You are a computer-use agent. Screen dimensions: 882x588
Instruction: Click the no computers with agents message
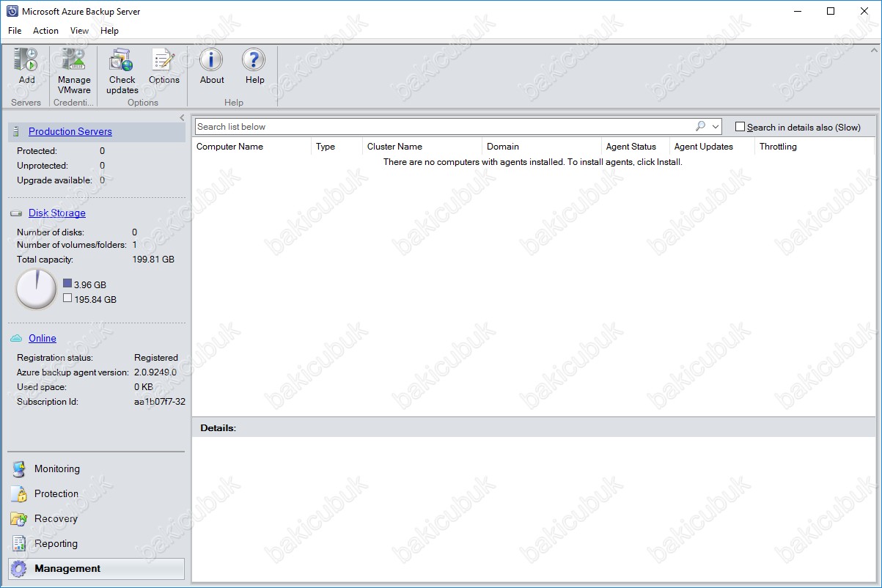click(x=533, y=162)
